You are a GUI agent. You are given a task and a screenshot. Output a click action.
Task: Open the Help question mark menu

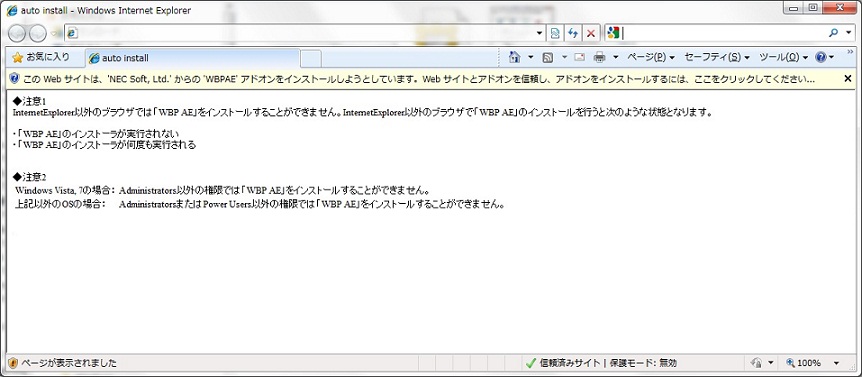824,57
